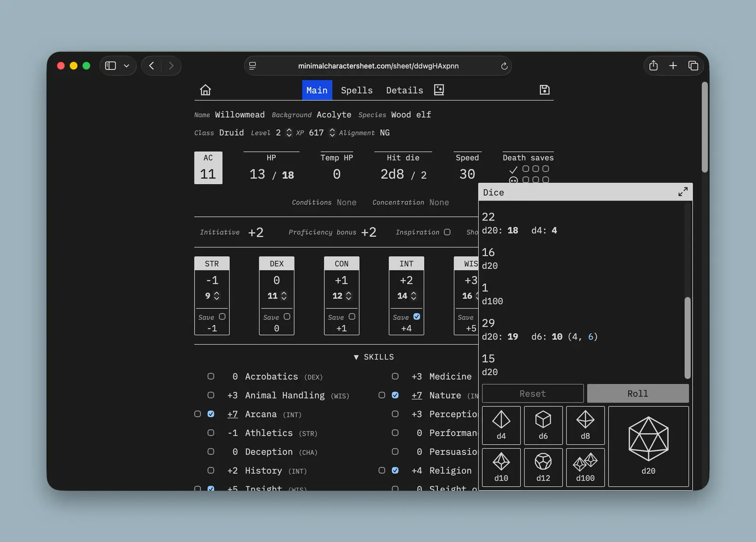The image size is (756, 542).
Task: Open the Details tab
Action: [404, 90]
